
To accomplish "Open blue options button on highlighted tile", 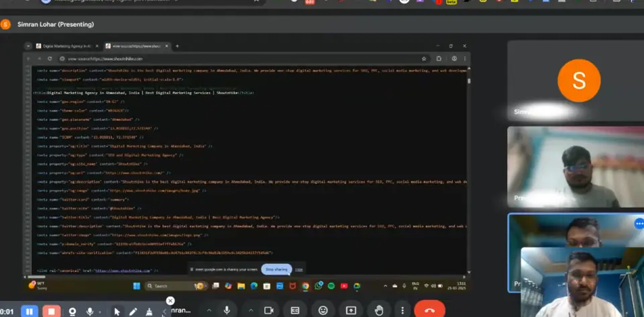I will tap(639, 224).
